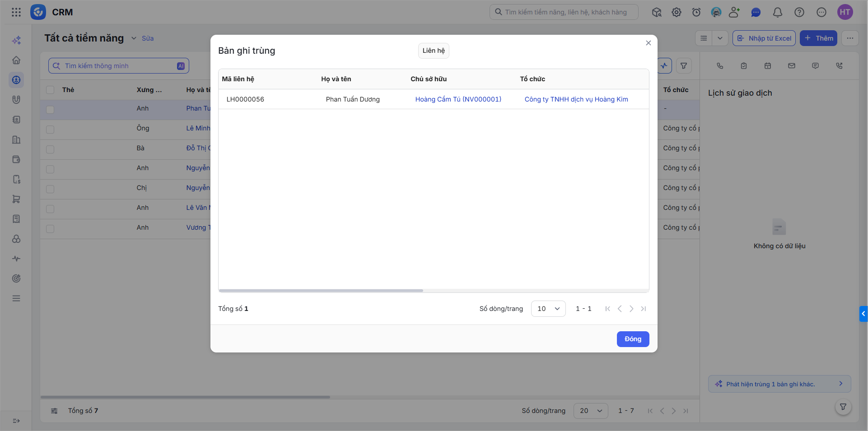Image resolution: width=868 pixels, height=431 pixels.
Task: Open the alarm clock reminders icon
Action: coord(696,12)
